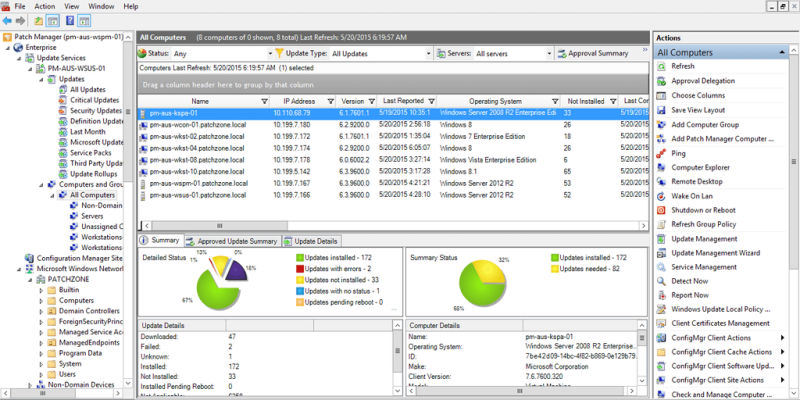Click filter arrow on Operating System column

click(555, 101)
